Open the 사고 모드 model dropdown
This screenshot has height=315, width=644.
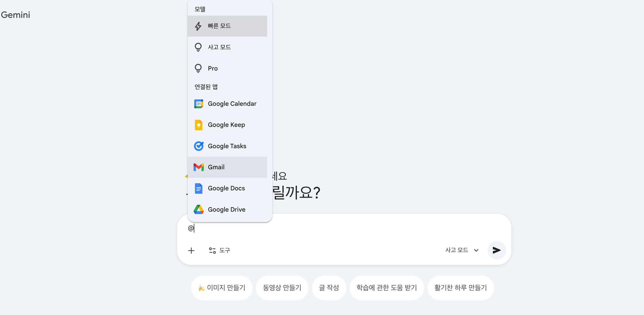click(x=462, y=250)
